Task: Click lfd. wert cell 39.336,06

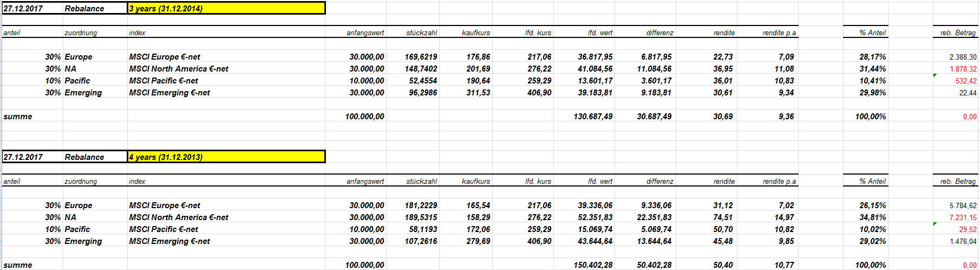Action: (x=595, y=205)
